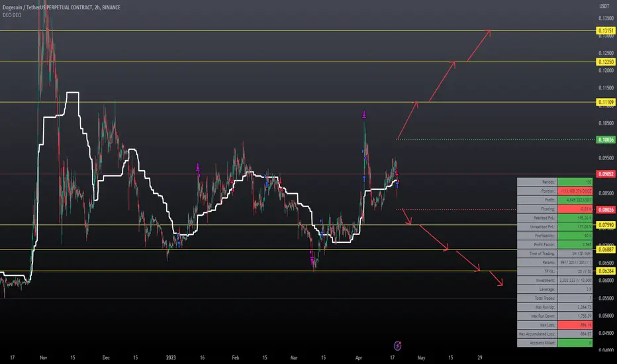Click the 0.06284 yellow price label
The image size is (617, 364).
tap(606, 271)
